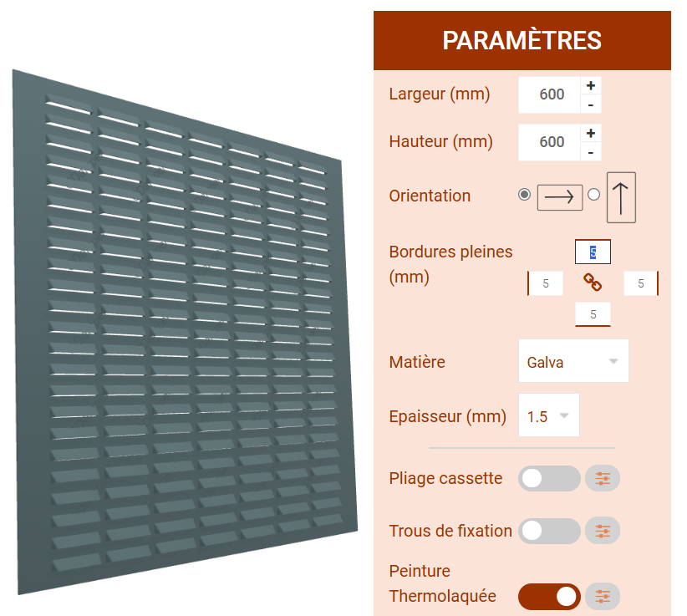Image resolution: width=687 pixels, height=616 pixels.
Task: Open the Matière dropdown showing Galva
Action: [573, 361]
